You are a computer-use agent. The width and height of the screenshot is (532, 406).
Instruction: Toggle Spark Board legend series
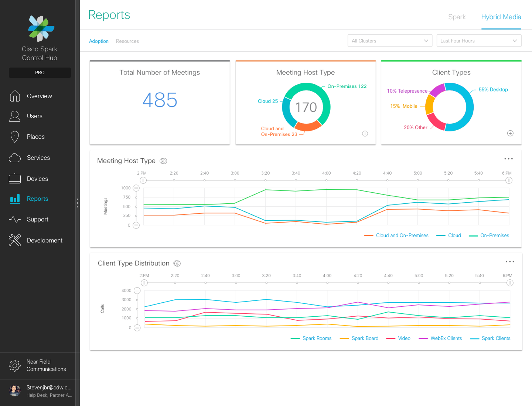359,338
